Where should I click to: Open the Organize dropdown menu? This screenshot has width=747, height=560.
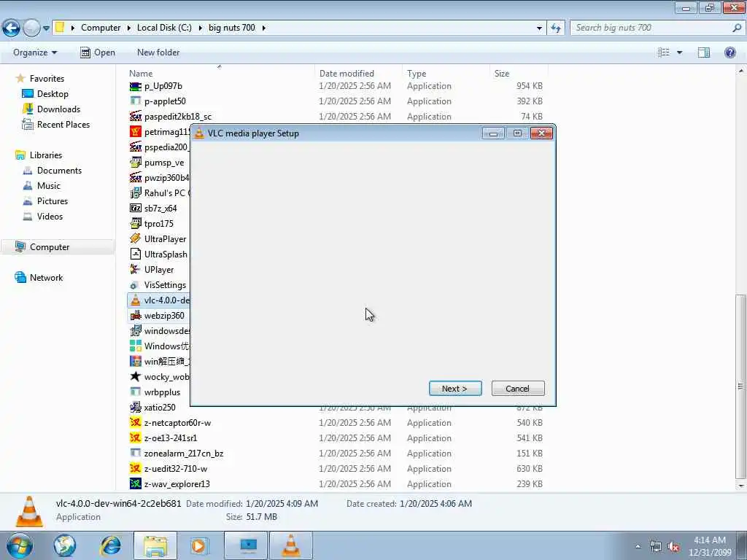click(35, 52)
